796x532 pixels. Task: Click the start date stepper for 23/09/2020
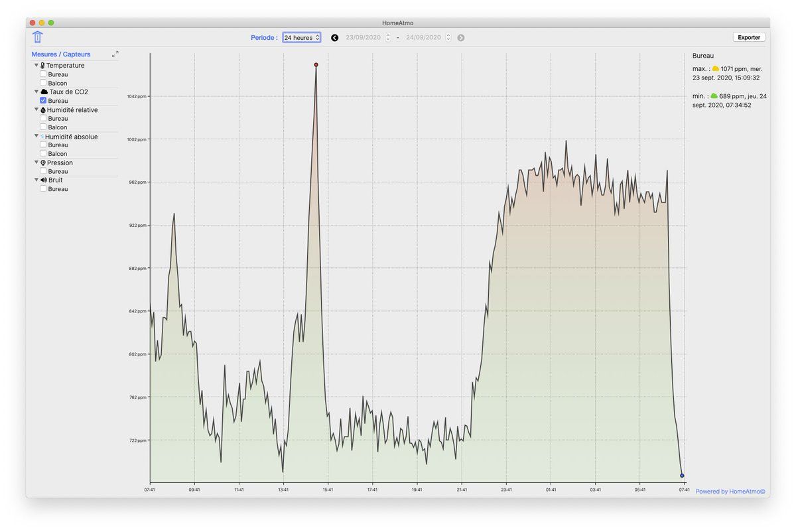point(388,38)
